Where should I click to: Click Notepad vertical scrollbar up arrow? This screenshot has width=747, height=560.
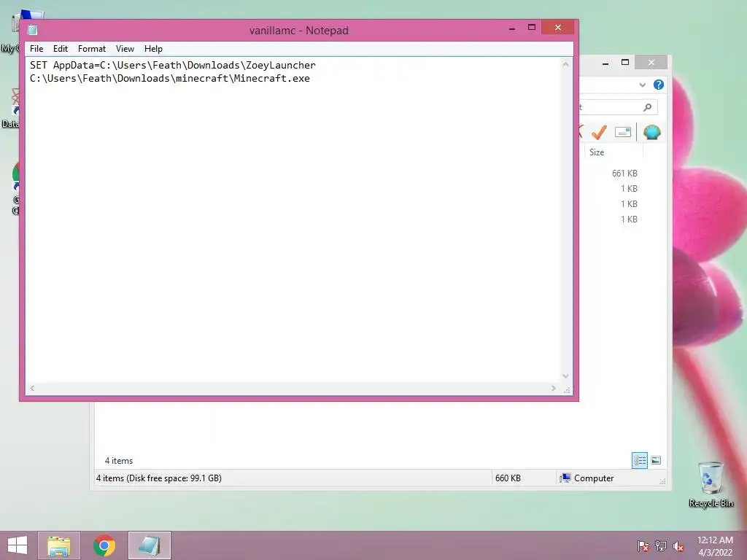[x=565, y=64]
